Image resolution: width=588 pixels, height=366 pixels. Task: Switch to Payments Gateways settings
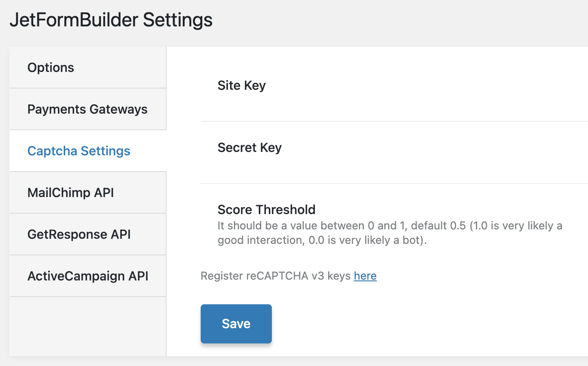[x=87, y=109]
